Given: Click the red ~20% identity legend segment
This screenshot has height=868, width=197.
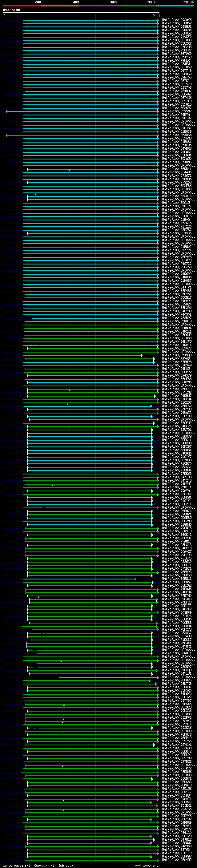Looking at the screenshot, I should click(x=22, y=6).
